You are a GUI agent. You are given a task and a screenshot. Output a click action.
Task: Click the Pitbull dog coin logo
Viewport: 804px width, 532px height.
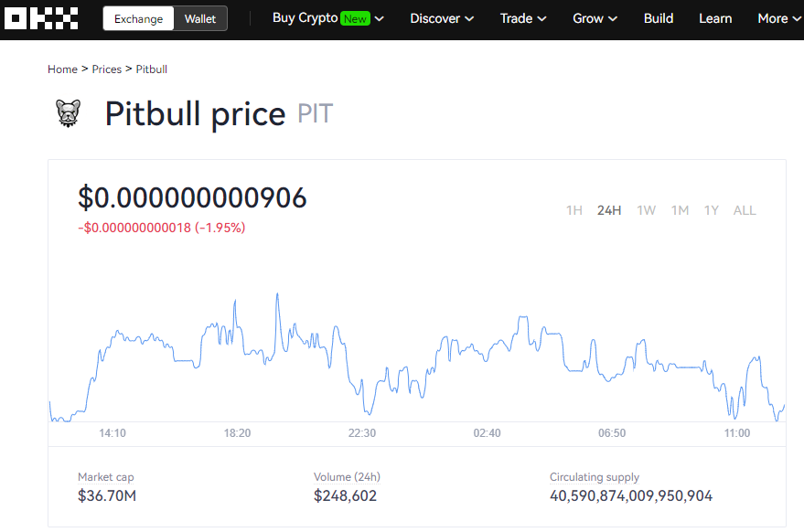69,112
